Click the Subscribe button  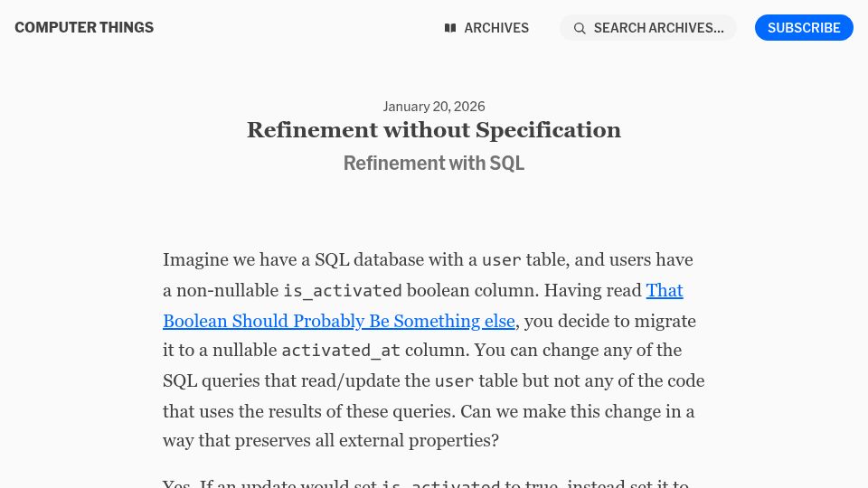tap(804, 28)
